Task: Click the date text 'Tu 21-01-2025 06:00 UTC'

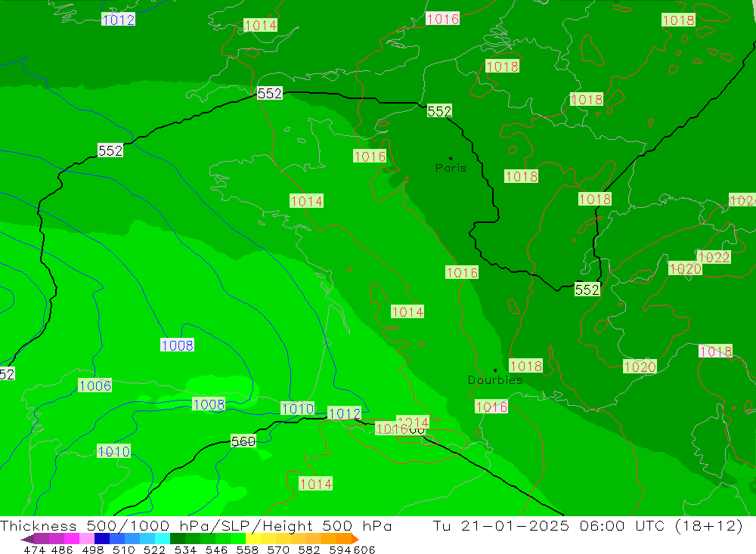Action: click(x=549, y=525)
